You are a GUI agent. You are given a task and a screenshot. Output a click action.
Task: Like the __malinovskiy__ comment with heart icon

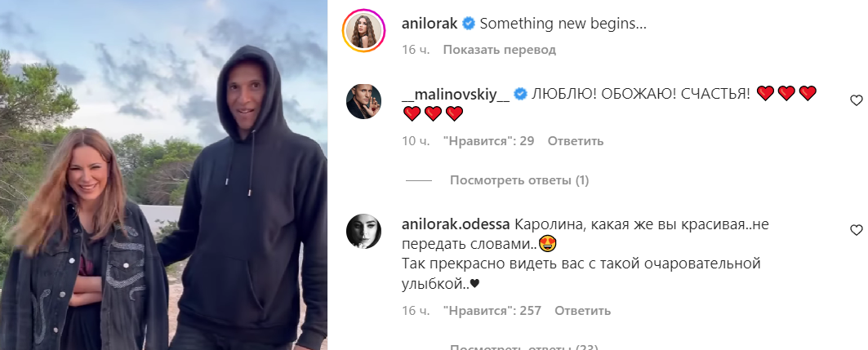click(x=856, y=100)
